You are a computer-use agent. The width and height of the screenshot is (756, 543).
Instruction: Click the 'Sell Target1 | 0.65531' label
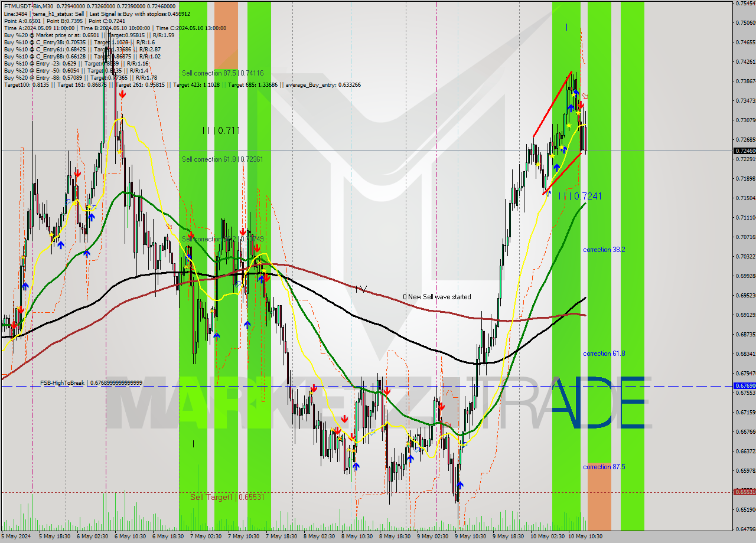[227, 498]
